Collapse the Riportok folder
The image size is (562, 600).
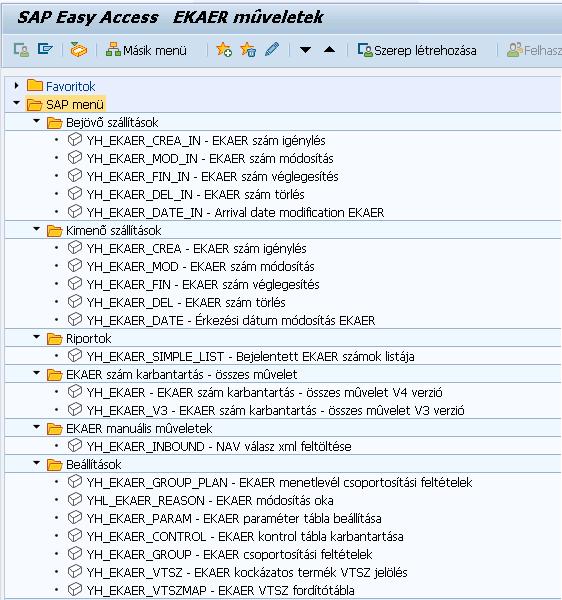pos(37,337)
